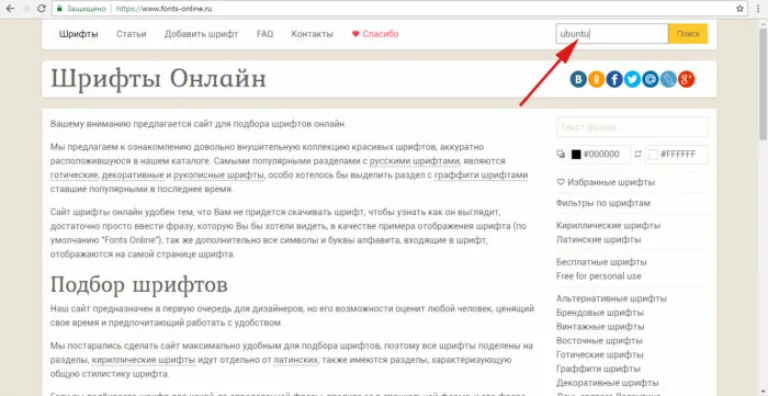
Task: Click the black text color swatch
Action: [x=576, y=154]
